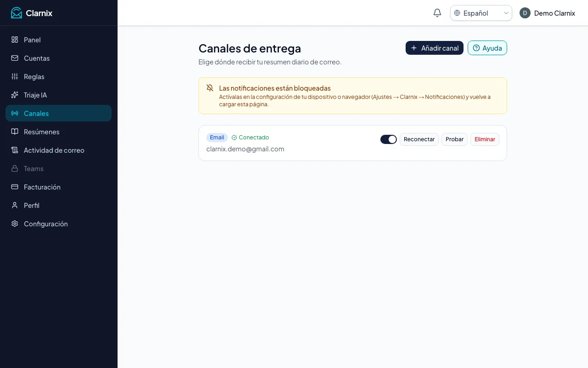Click the locked Teams item

point(58,168)
